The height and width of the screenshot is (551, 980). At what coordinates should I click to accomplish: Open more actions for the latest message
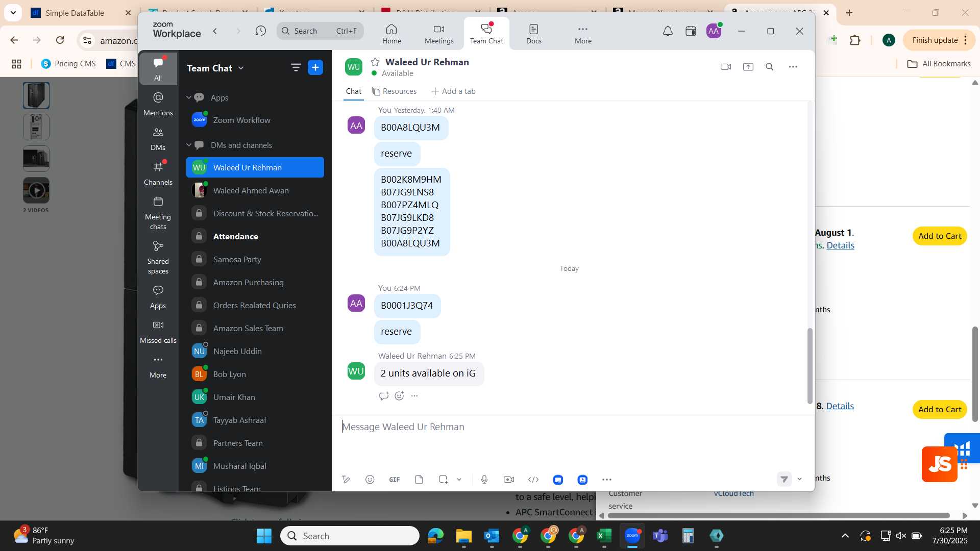click(414, 396)
